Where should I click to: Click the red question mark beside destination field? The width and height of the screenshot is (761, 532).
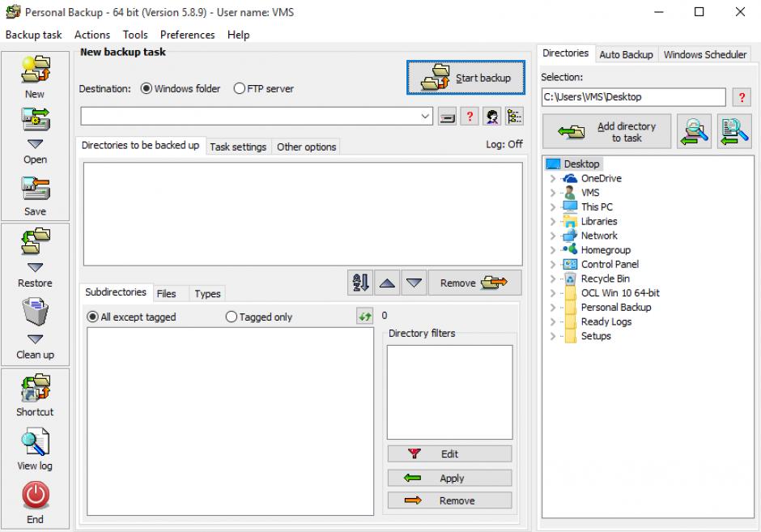[x=470, y=117]
